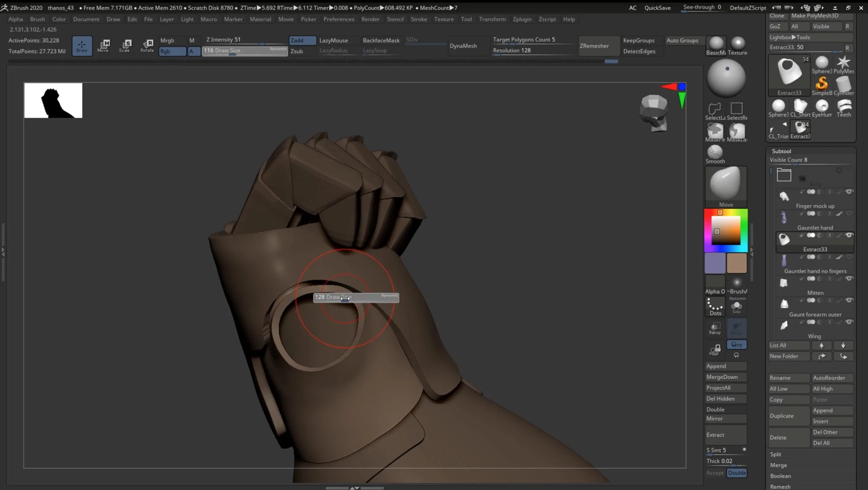The height and width of the screenshot is (490, 868).
Task: Open the Dots stroke type selector
Action: coord(715,306)
